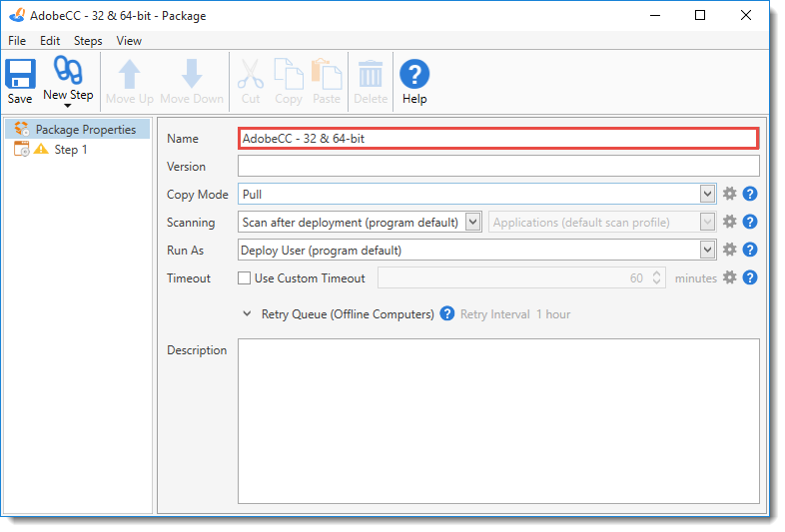This screenshot has height=532, width=785.
Task: Click the Retry Queue help icon
Action: (x=447, y=313)
